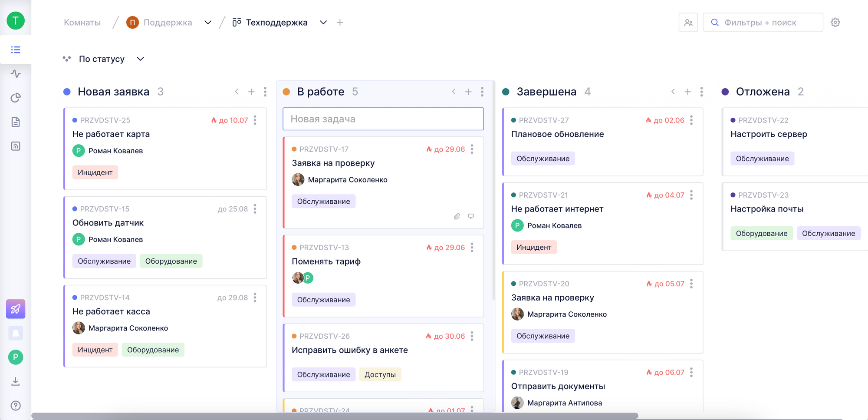Open the help question mark icon
The image size is (868, 420).
coord(16,405)
